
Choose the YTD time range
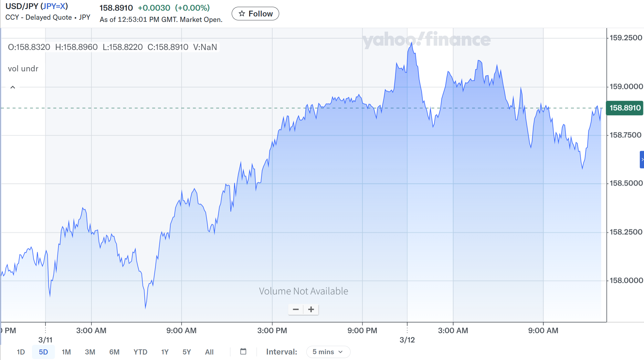(140, 352)
